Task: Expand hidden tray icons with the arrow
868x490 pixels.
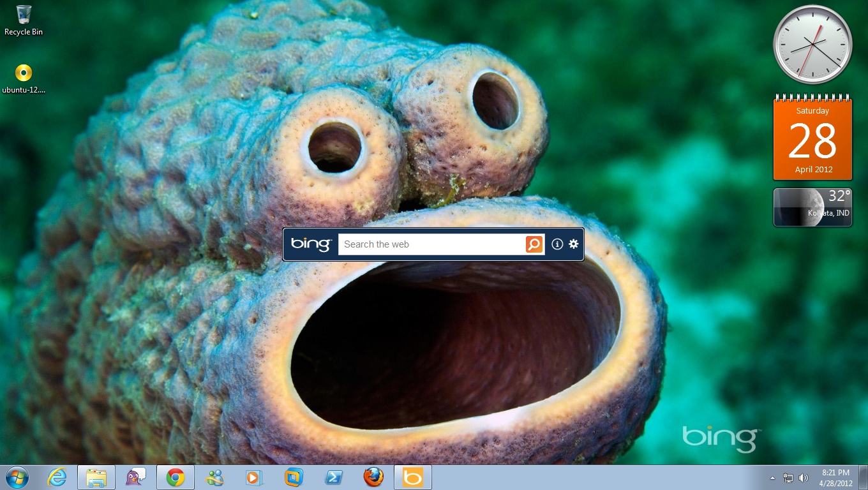Action: pyautogui.click(x=772, y=477)
